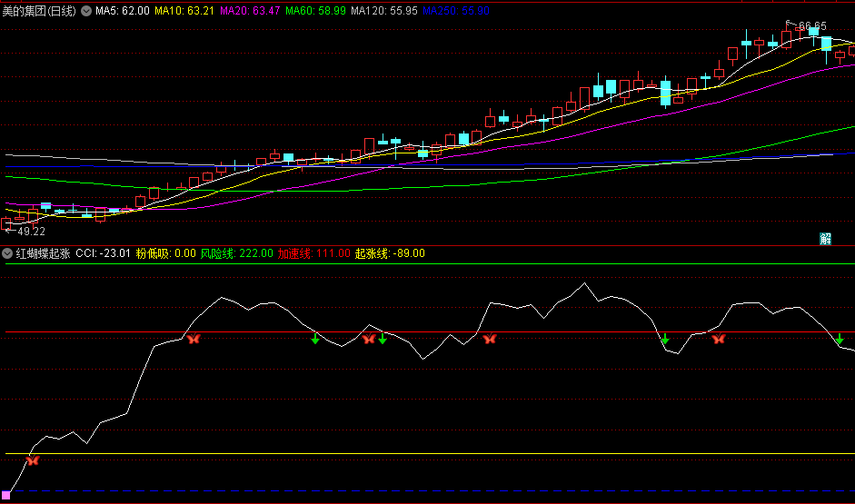Click the blue MA250: 55.90 label
The image size is (855, 504).
(456, 11)
